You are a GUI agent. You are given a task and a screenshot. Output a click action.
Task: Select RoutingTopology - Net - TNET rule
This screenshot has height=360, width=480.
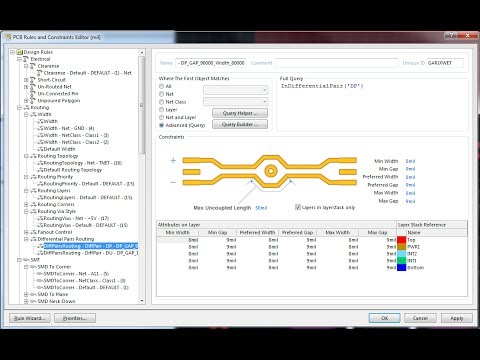tap(83, 163)
